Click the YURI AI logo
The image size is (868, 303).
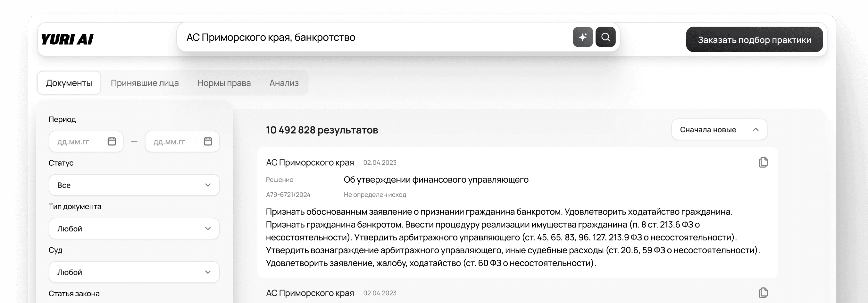point(67,39)
